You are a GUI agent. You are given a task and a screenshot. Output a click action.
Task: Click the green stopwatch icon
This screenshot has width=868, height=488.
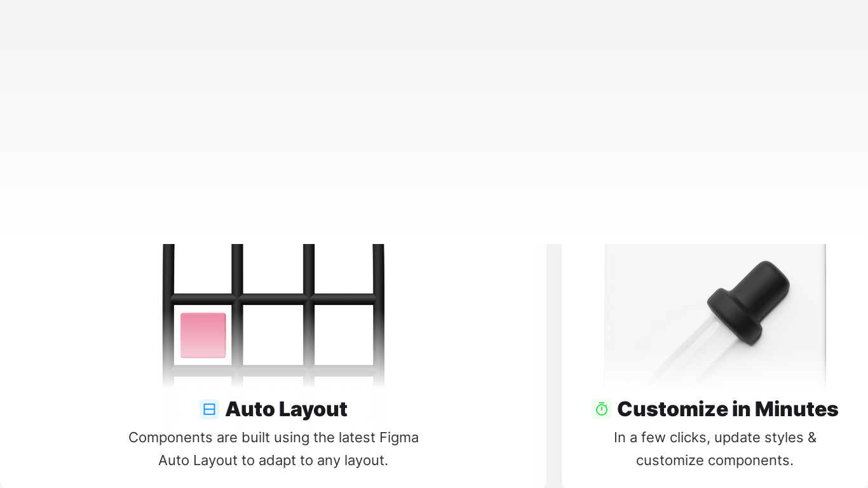point(601,409)
